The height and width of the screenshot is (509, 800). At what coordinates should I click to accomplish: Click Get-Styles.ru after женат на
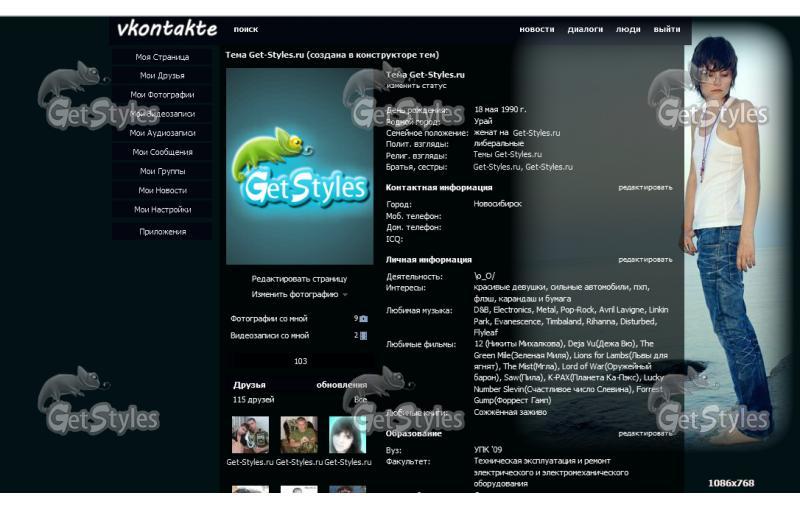(536, 133)
